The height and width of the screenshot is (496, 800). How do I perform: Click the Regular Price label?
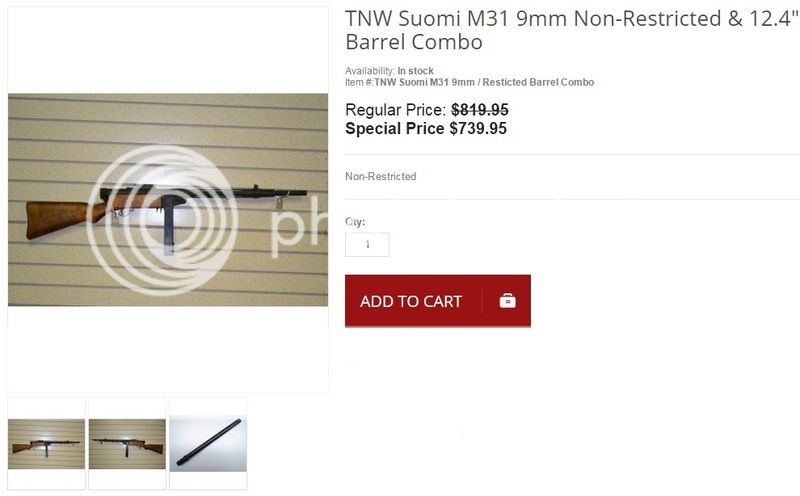point(396,110)
